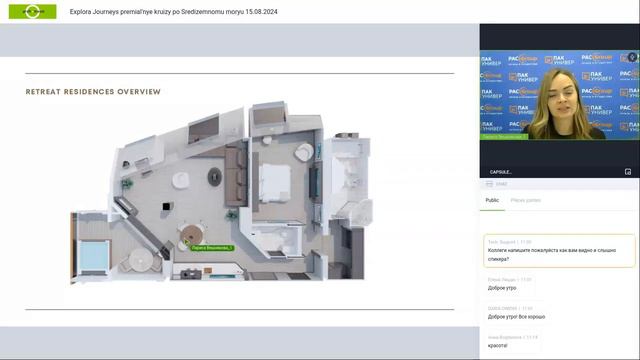Switch to the second chat tab
640x360 pixels.
525,200
